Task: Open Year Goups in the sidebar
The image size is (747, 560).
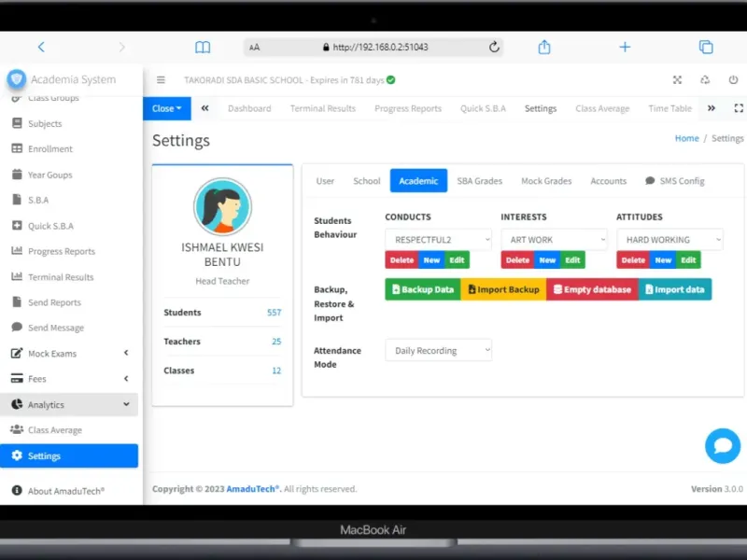Action: 69,175
